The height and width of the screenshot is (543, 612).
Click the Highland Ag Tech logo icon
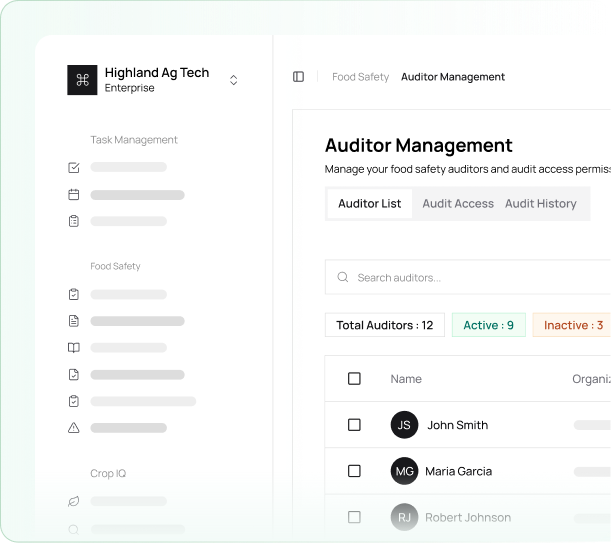tap(82, 80)
